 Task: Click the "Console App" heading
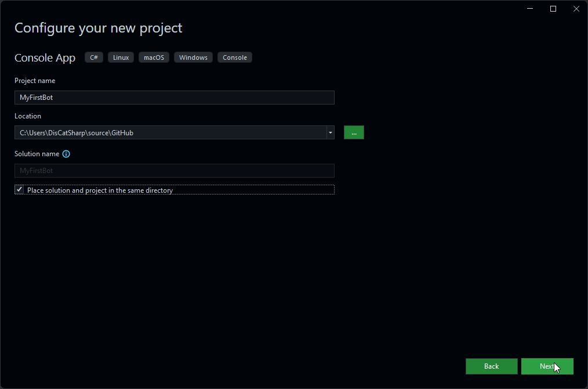click(45, 57)
